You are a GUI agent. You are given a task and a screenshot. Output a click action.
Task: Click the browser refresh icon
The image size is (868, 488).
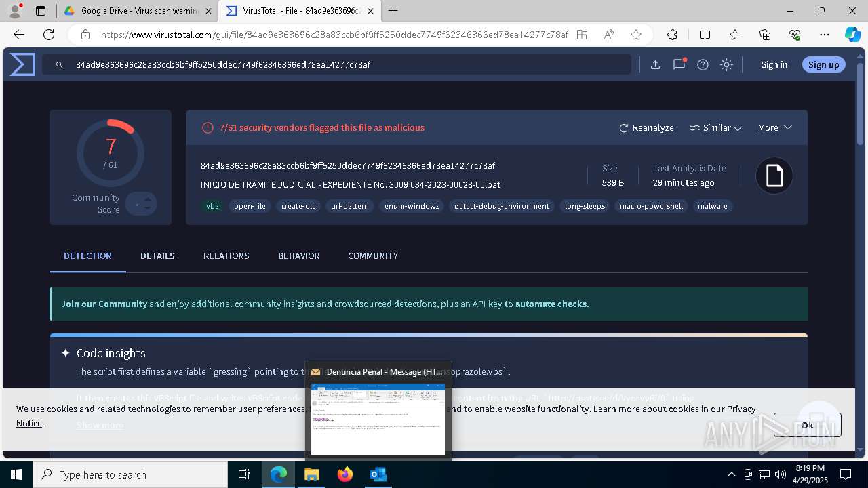pyautogui.click(x=49, y=35)
